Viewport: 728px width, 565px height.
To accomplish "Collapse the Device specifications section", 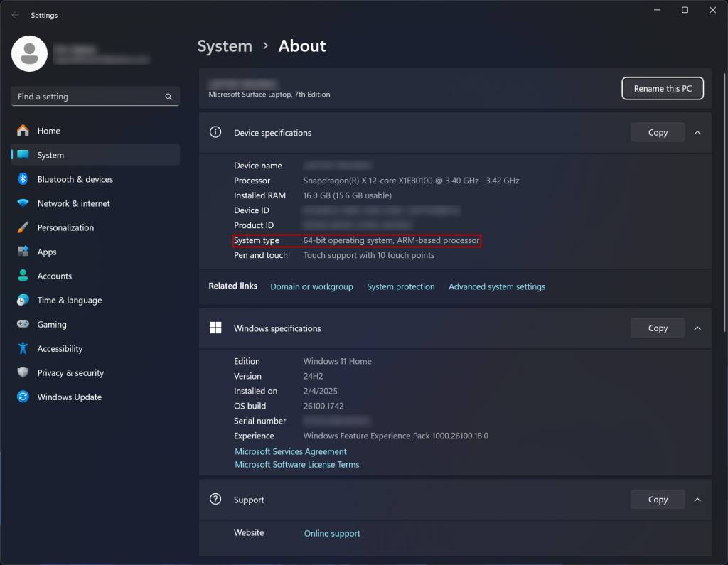I will tap(697, 132).
